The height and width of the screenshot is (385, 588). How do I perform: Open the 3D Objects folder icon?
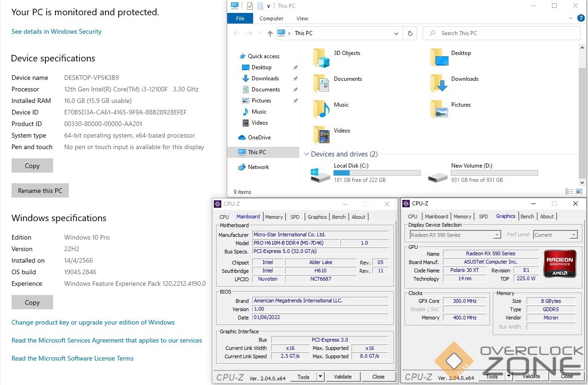pos(321,58)
